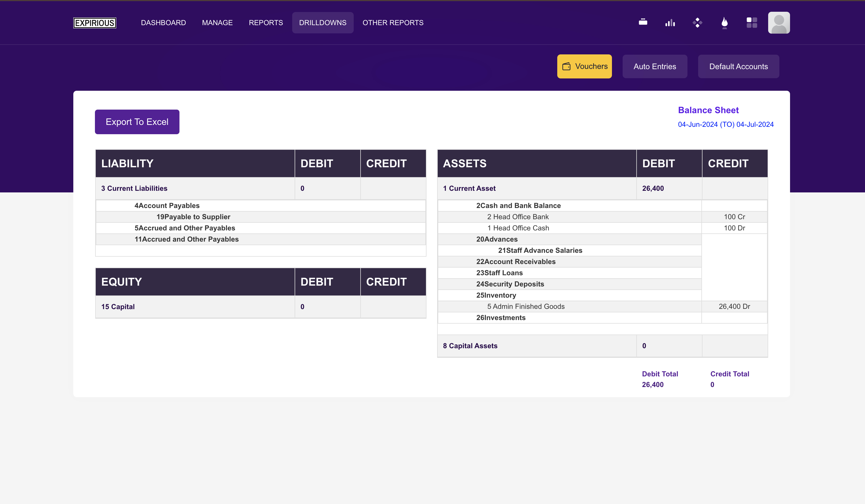Select the 20Advances row
Viewport: 865px width, 504px height.
[x=570, y=239]
